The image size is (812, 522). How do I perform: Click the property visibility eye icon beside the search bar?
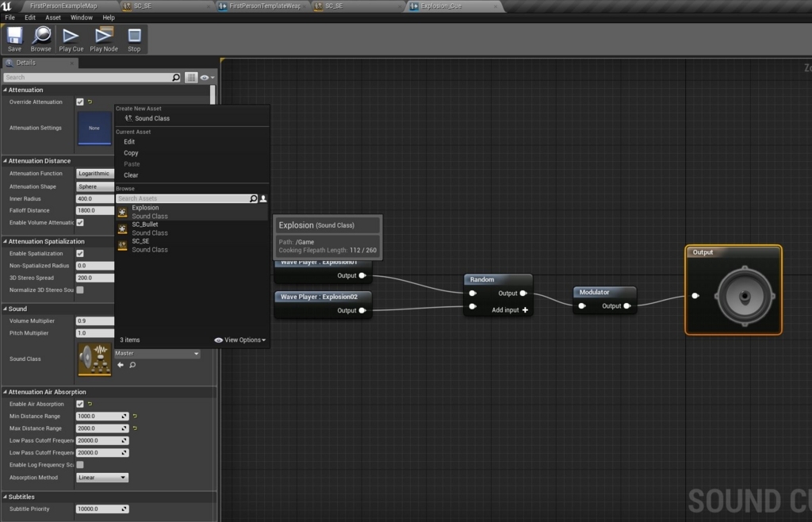pos(205,77)
